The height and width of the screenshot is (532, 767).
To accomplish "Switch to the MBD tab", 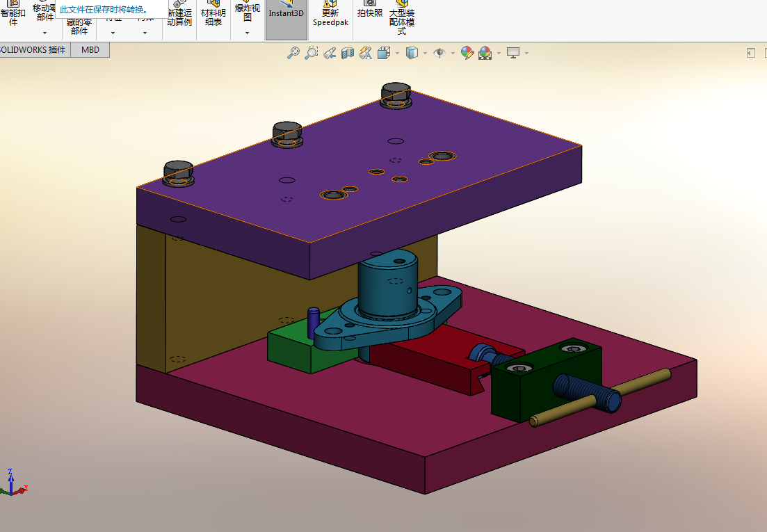I will (90, 50).
